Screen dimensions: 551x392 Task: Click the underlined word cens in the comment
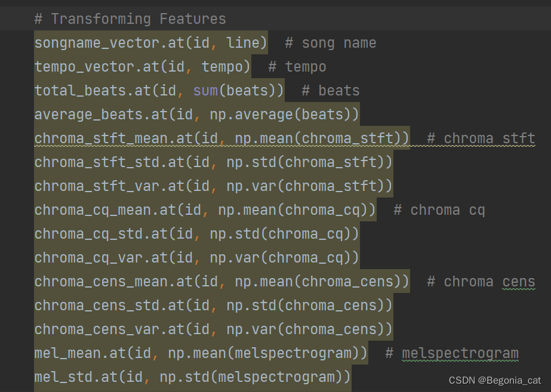[x=518, y=281]
